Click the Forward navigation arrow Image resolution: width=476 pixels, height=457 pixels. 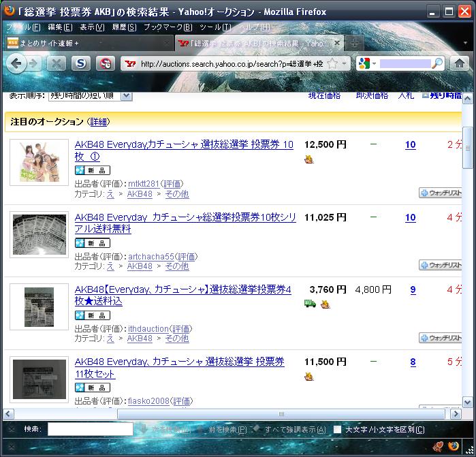pos(33,64)
